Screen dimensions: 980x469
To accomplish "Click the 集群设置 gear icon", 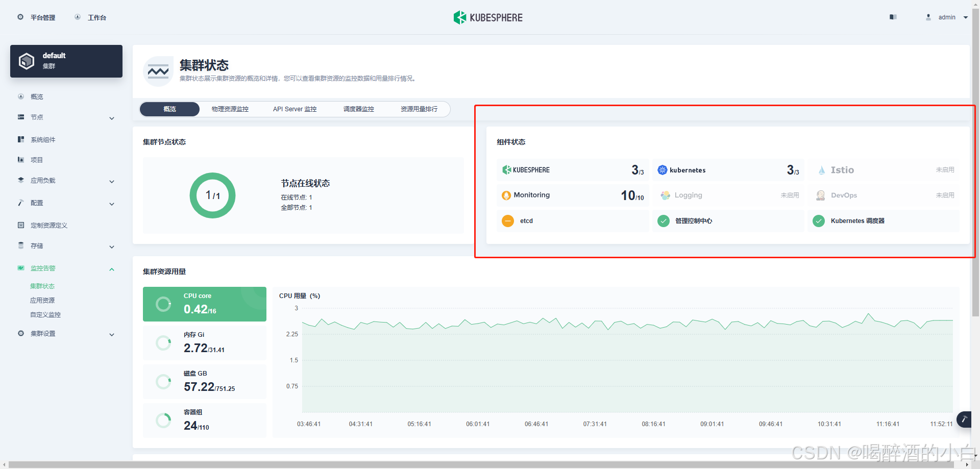I will click(21, 333).
